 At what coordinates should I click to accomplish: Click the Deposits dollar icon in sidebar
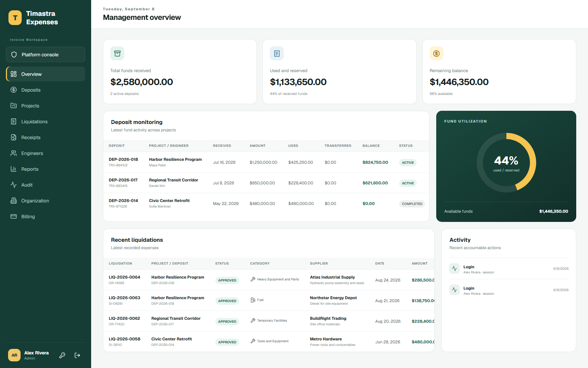click(x=14, y=90)
